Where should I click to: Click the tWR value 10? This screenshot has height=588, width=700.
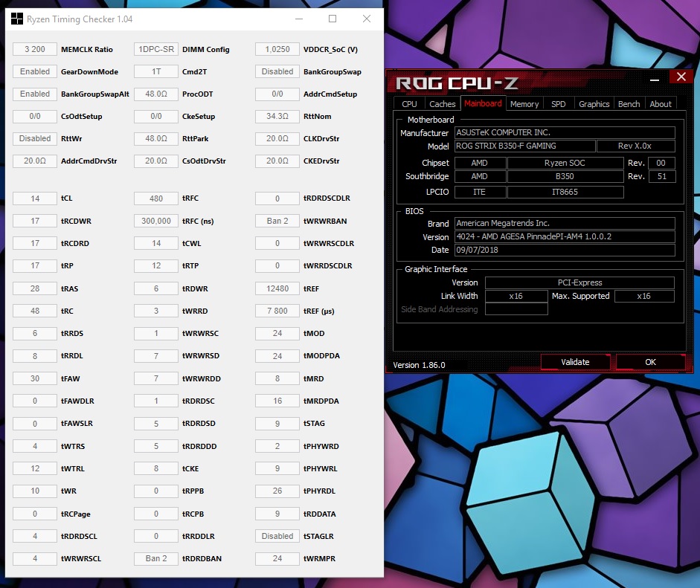(35, 491)
